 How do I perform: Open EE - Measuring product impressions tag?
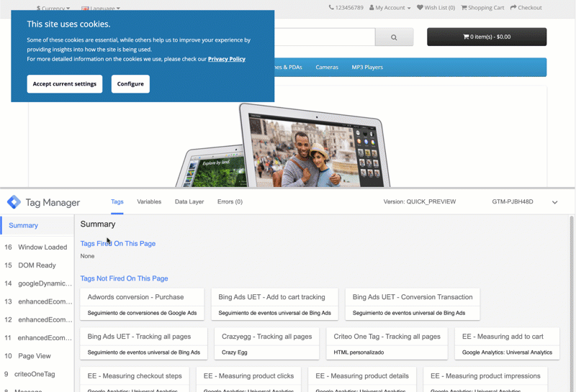pos(485,380)
